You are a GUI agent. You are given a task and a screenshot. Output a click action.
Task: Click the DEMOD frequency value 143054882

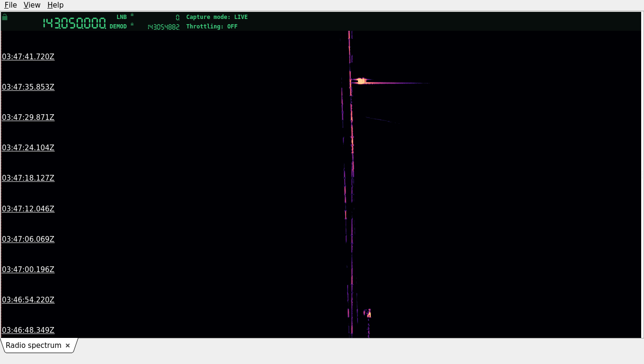(163, 27)
